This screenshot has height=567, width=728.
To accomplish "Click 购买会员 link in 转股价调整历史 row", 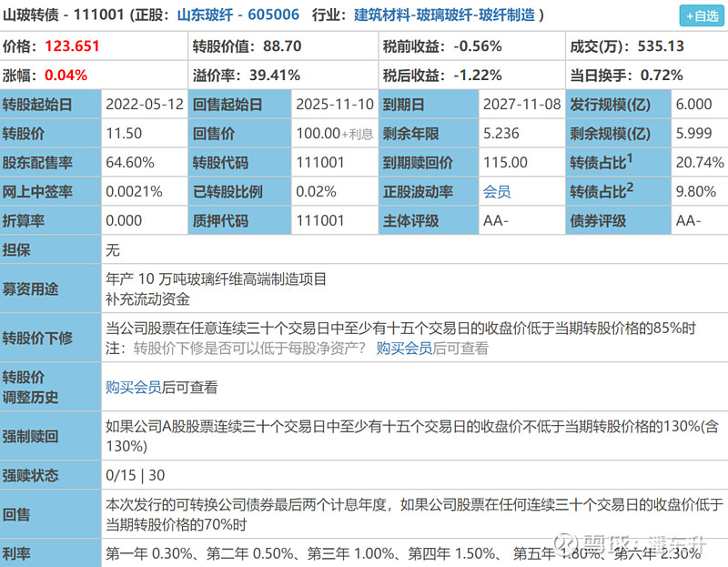I will pyautogui.click(x=133, y=388).
